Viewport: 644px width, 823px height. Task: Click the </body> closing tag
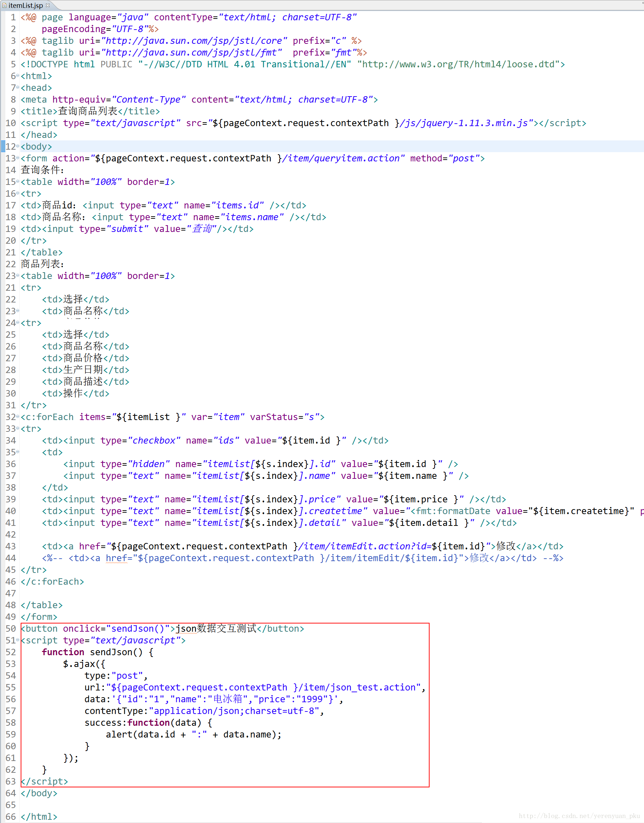click(x=39, y=793)
